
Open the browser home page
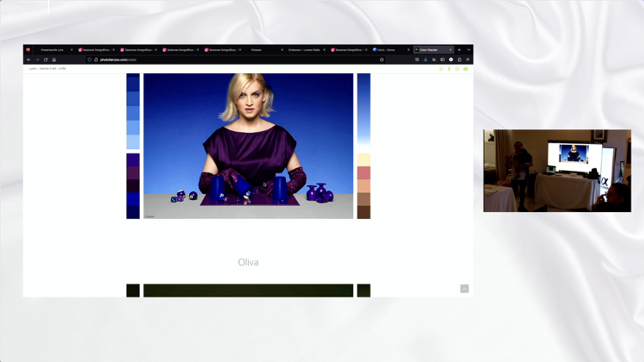click(54, 60)
